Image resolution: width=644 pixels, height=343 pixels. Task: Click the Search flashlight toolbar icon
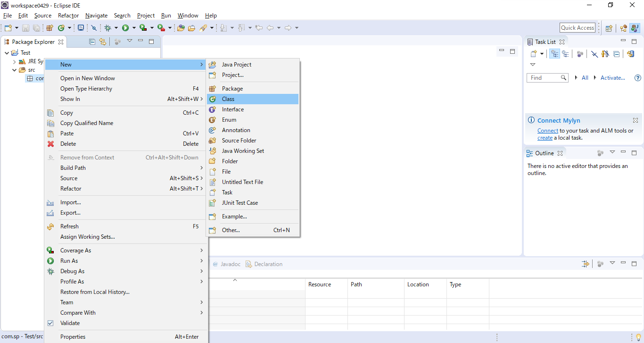203,28
